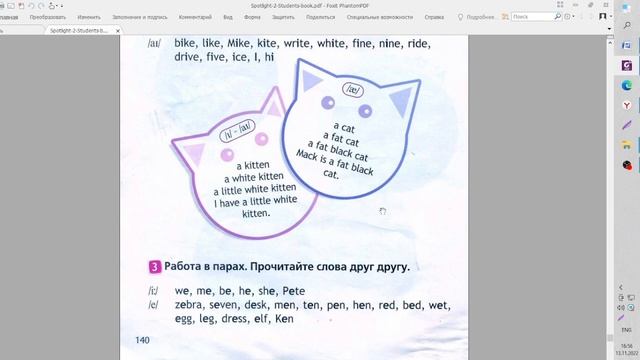The height and width of the screenshot is (360, 640).
Task: Click the heading 'Работа в парах'
Action: point(205,267)
